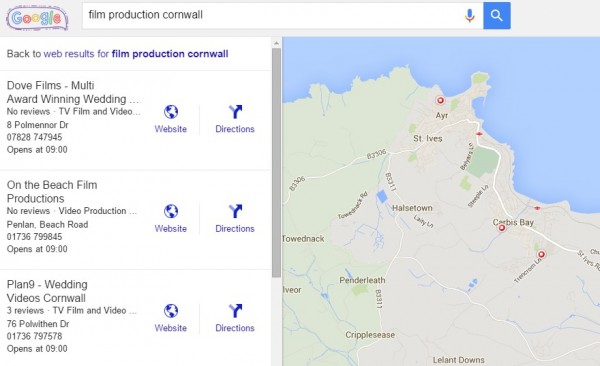
Task: Click the railway station icon near Carbis Bay
Action: click(537, 208)
